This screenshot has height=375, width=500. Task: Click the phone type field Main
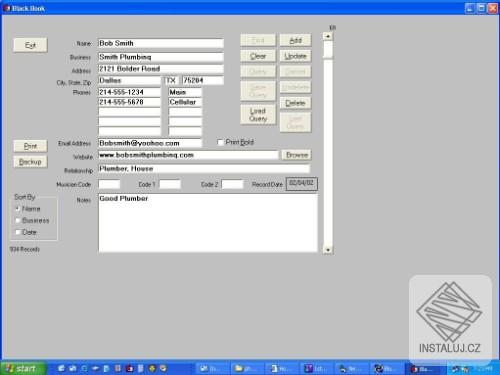click(185, 92)
